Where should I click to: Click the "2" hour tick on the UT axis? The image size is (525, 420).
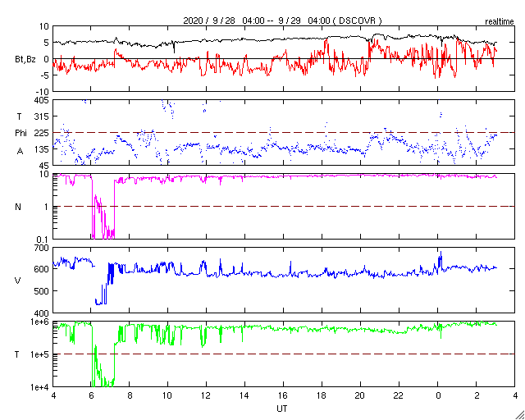477,396
